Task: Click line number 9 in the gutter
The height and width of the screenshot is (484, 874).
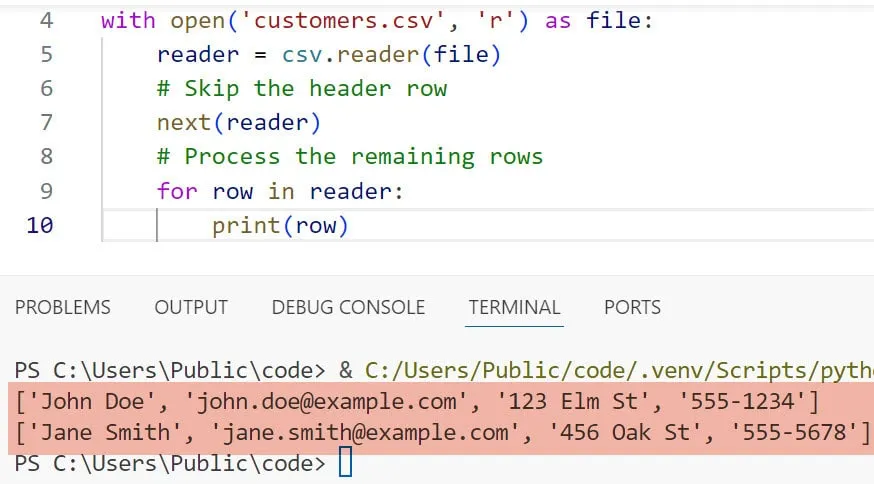Action: (x=47, y=190)
